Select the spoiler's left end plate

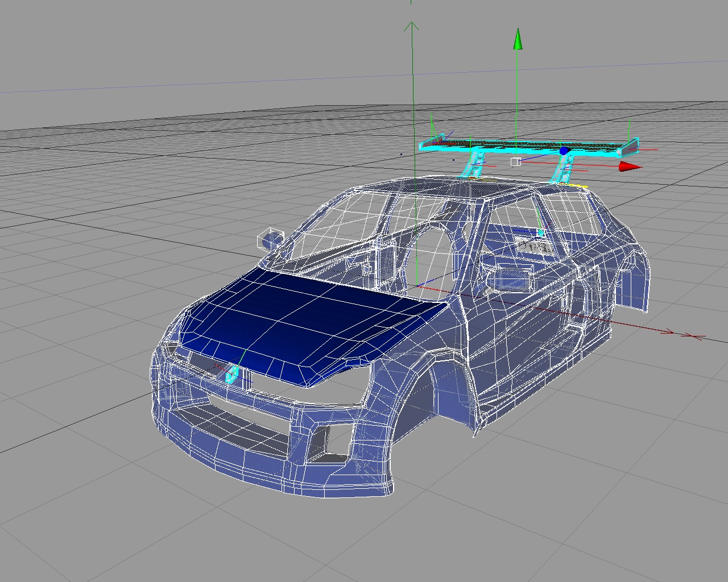tap(432, 143)
